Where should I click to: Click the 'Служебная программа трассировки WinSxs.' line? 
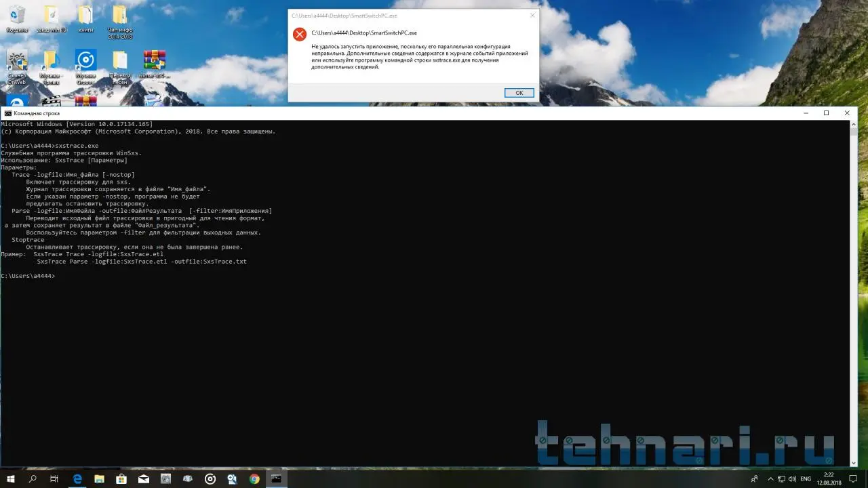pyautogui.click(x=71, y=153)
